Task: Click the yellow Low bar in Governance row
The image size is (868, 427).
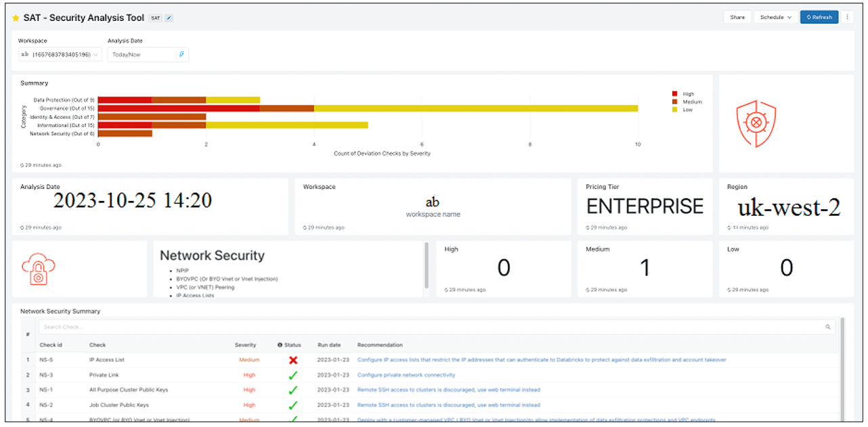Action: pos(476,108)
